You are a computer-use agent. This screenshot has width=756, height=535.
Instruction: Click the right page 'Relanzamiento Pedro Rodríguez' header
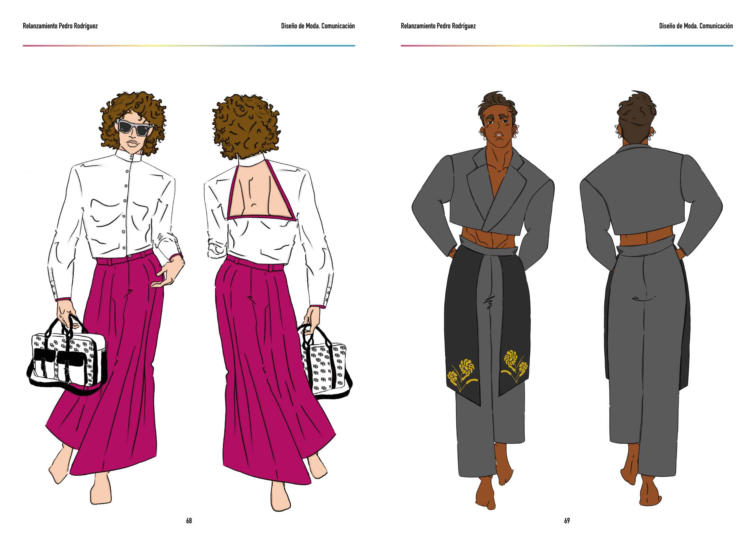(438, 26)
